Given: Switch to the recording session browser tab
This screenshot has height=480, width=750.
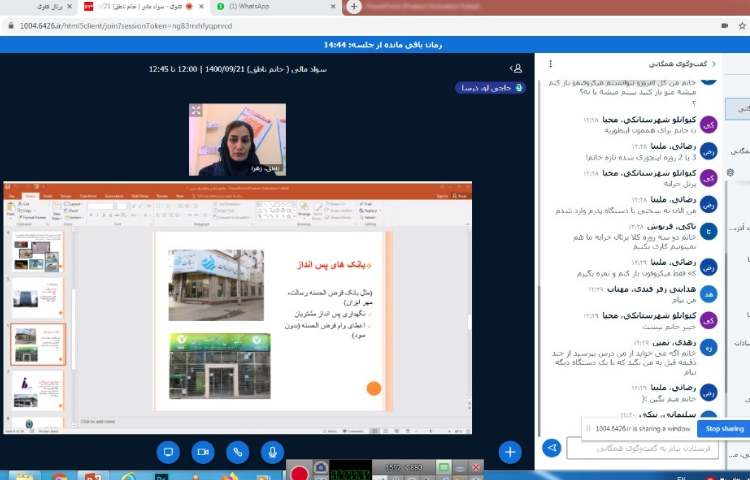Looking at the screenshot, I should [x=143, y=7].
